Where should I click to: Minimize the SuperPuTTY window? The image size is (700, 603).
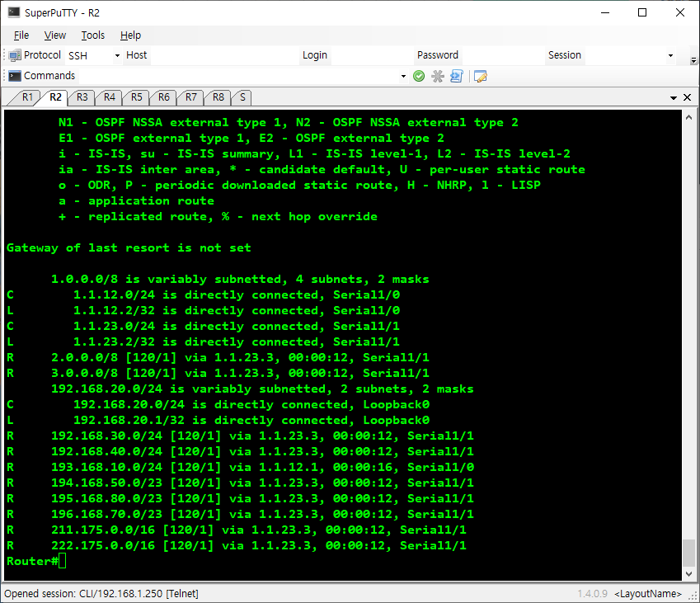pos(605,12)
